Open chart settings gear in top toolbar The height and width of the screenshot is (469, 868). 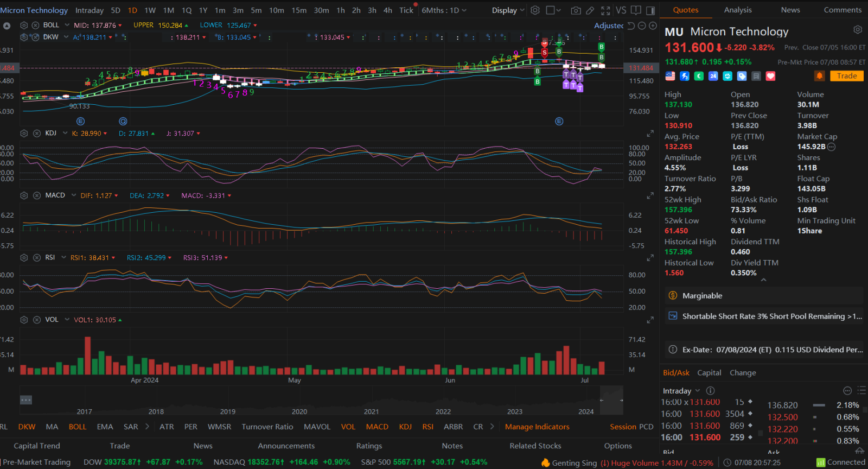pos(535,10)
